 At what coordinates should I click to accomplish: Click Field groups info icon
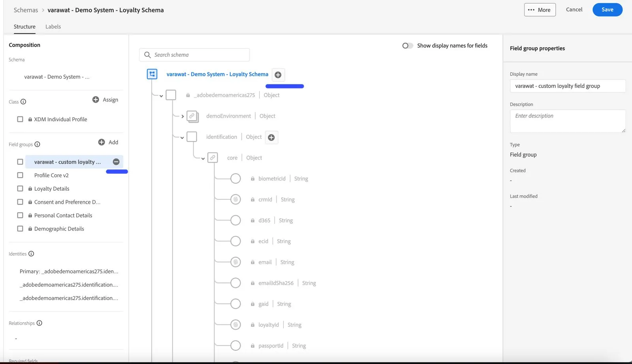click(38, 144)
